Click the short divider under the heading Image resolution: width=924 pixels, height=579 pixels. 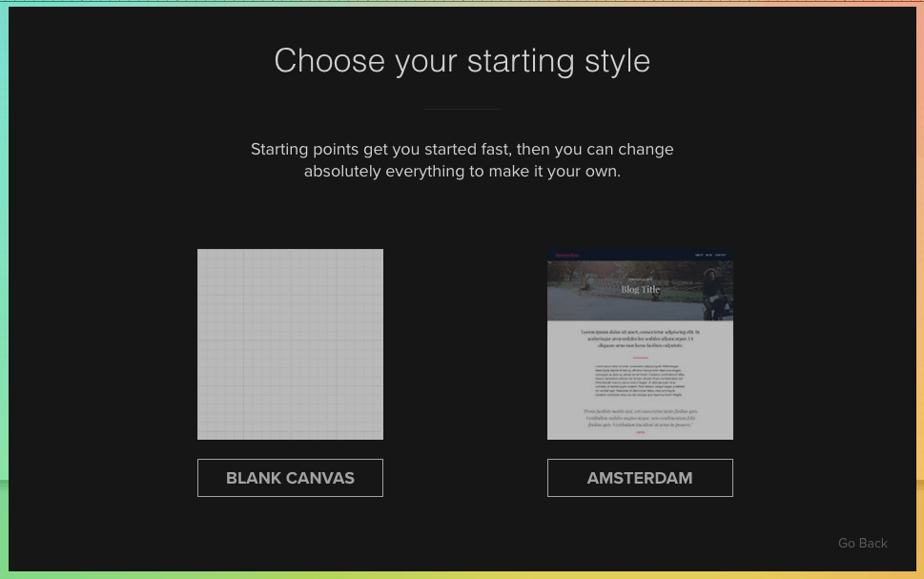(x=462, y=109)
